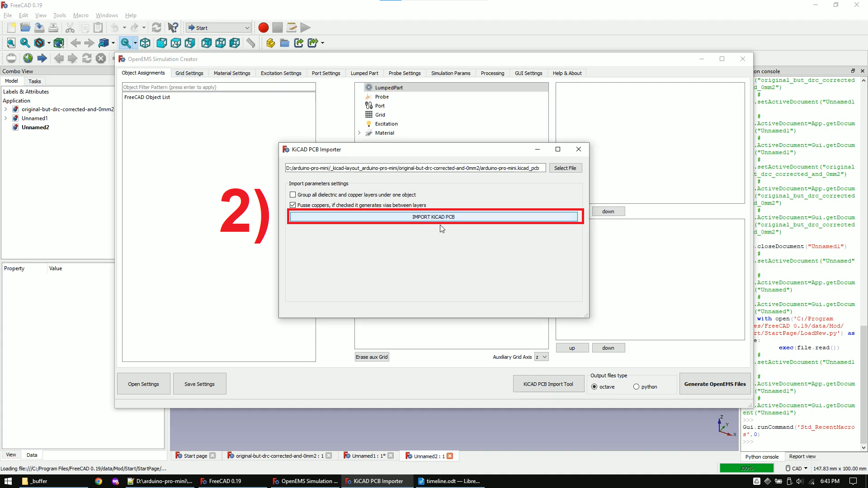
Task: Expand original-but-drc-corrected document in tree
Action: pos(5,109)
